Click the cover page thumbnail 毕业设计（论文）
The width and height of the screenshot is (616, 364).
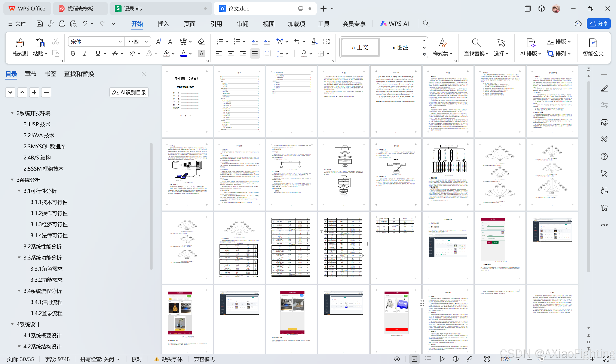(187, 101)
